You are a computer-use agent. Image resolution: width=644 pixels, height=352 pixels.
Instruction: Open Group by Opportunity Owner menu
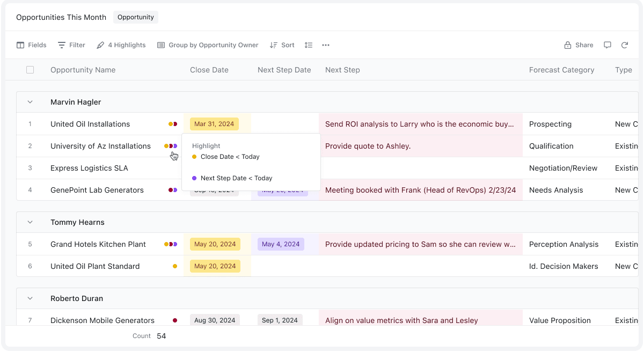[208, 45]
